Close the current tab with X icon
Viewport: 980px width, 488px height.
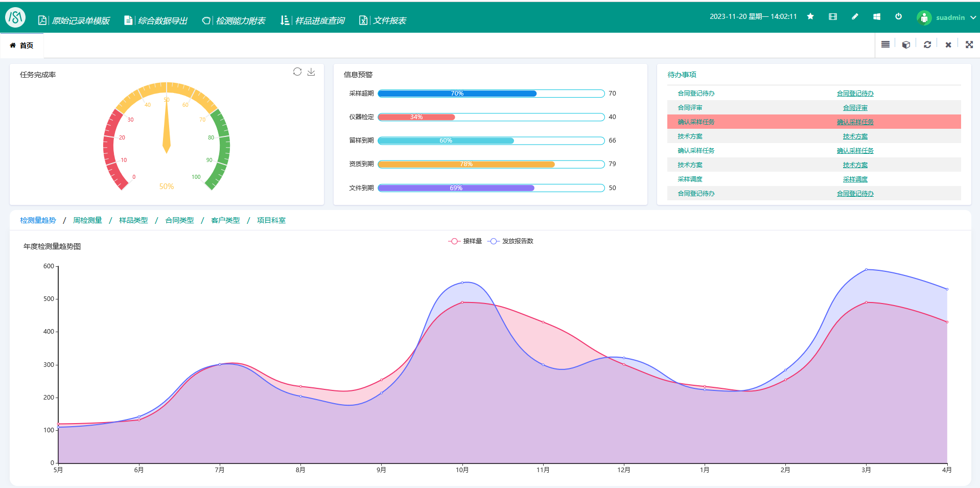tap(948, 45)
